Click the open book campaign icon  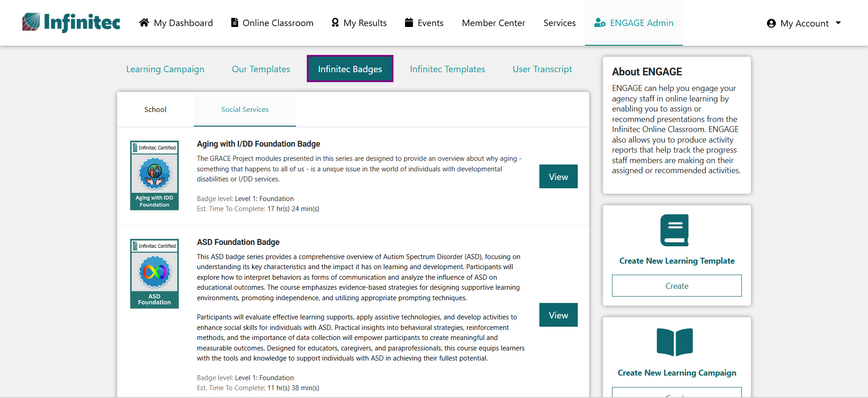tap(675, 342)
